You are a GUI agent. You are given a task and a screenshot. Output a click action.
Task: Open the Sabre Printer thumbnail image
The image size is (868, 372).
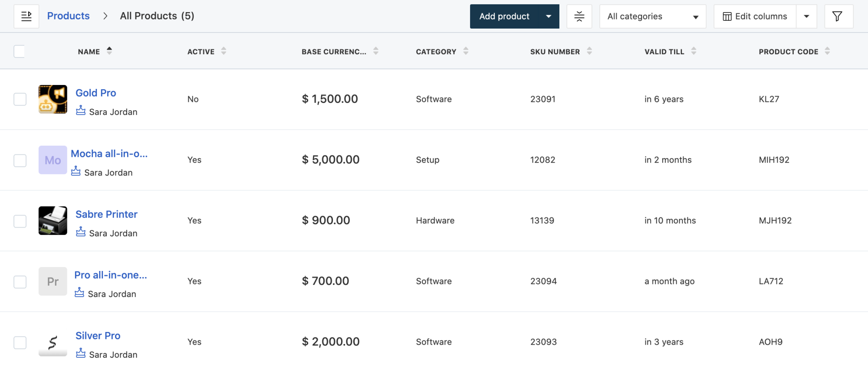point(53,221)
